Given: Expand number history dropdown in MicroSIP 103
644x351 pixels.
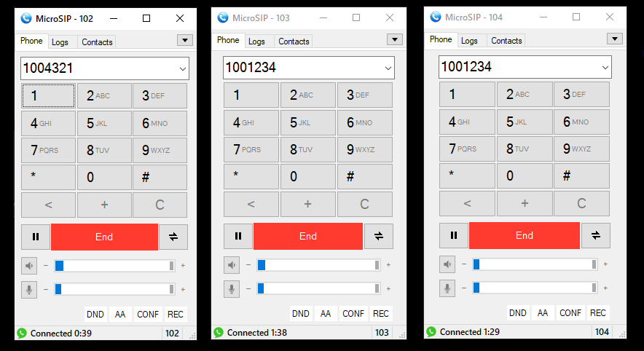Looking at the screenshot, I should click(388, 68).
